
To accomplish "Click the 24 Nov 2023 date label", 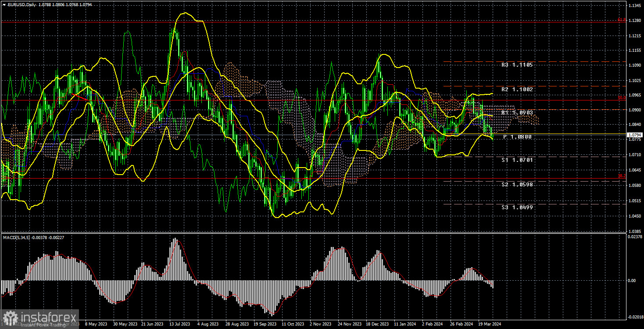I will tap(350, 324).
